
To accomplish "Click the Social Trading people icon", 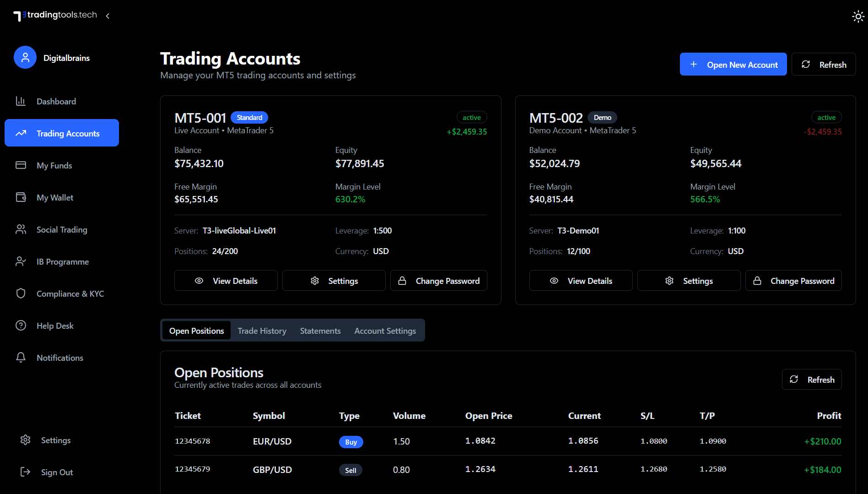I will tap(21, 229).
